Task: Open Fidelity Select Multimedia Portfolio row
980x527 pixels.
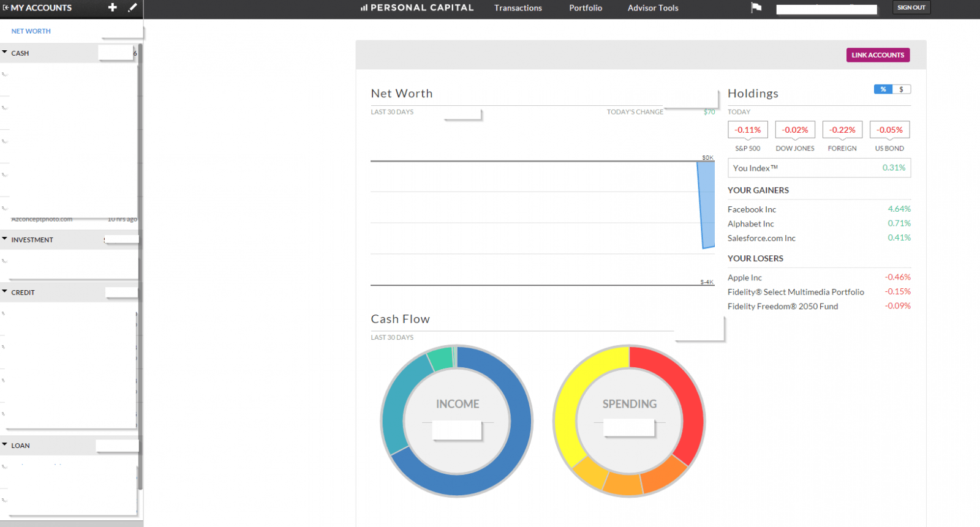Action: pos(819,292)
